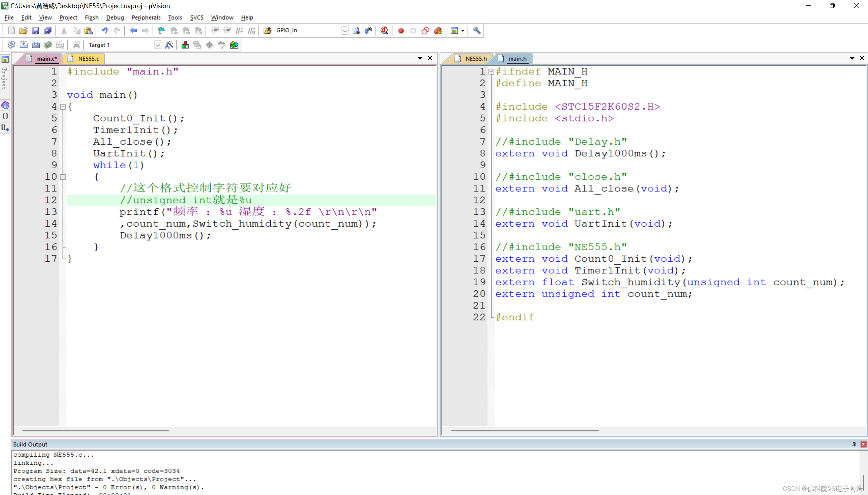Open Options for Target magic wand
Image resolution: width=868 pixels, height=495 pixels.
click(x=169, y=45)
